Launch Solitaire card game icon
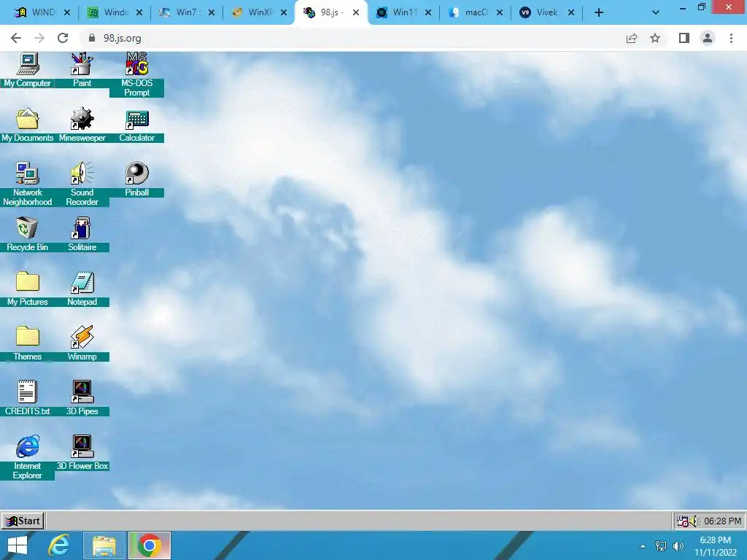This screenshot has width=747, height=560. click(x=82, y=234)
